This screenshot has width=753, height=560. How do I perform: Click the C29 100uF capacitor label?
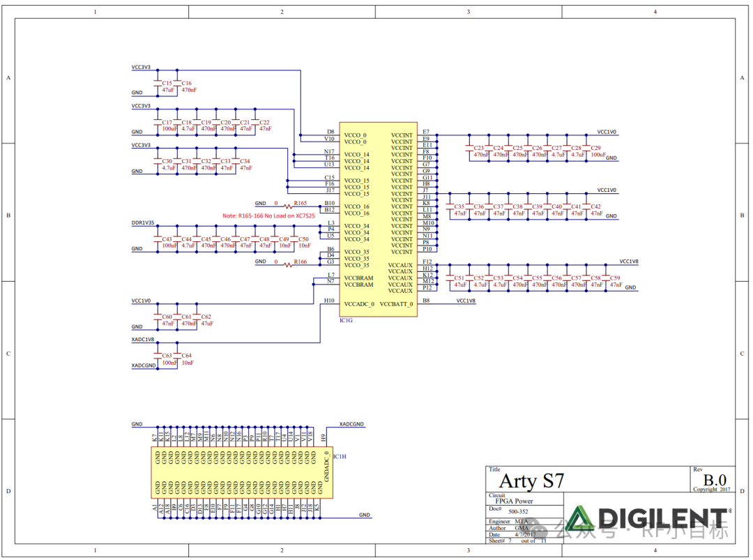[598, 151]
